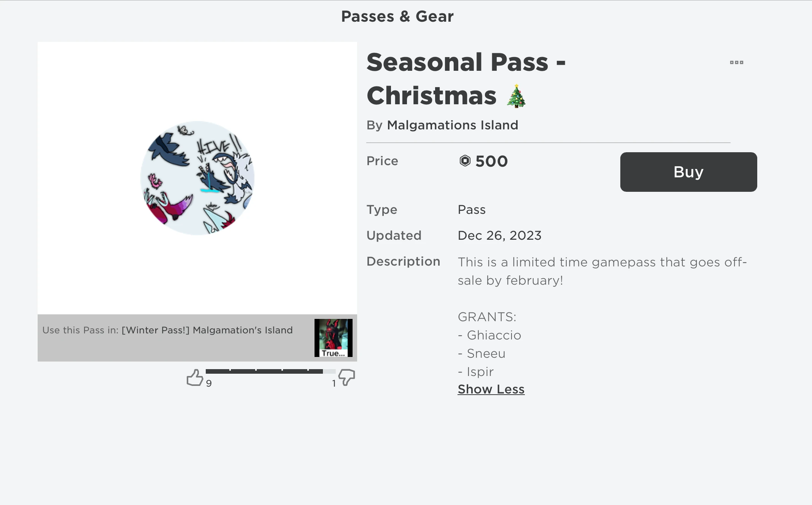Open the three-dot options menu
This screenshot has width=812, height=505.
click(x=737, y=62)
